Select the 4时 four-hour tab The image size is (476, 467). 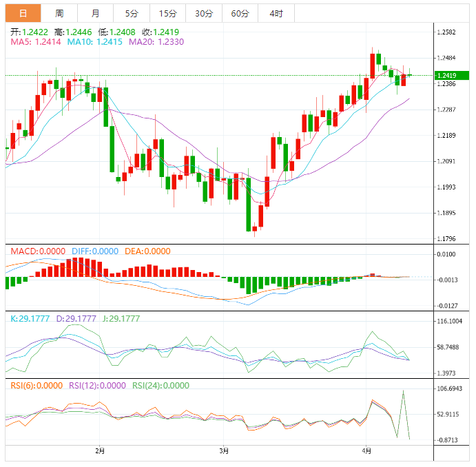pyautogui.click(x=276, y=13)
